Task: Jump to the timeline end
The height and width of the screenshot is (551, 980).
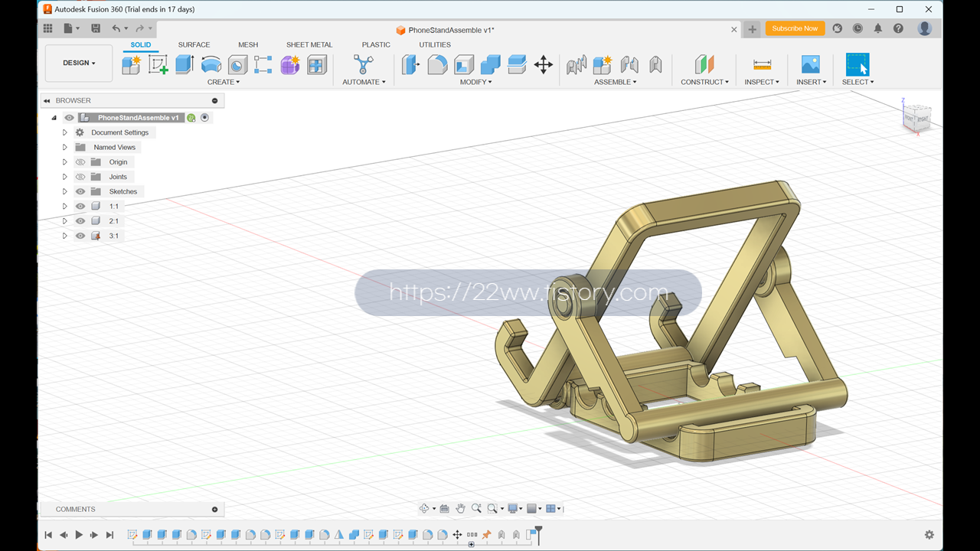Action: click(x=109, y=535)
